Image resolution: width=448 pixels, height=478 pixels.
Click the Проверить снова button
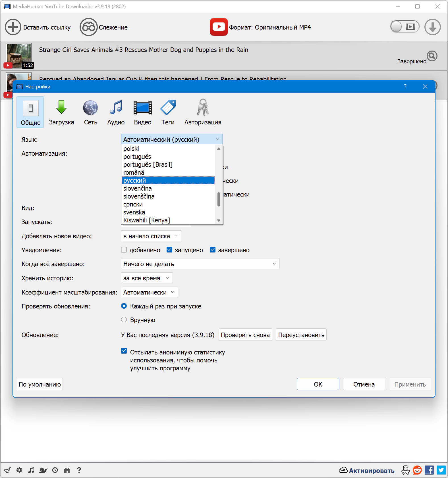tap(245, 335)
